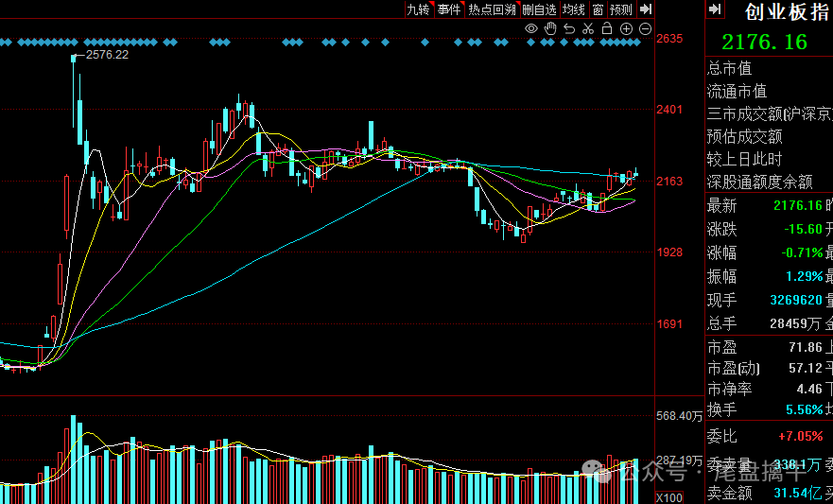Click the 1928 price axis label
Image resolution: width=833 pixels, height=504 pixels.
(670, 252)
